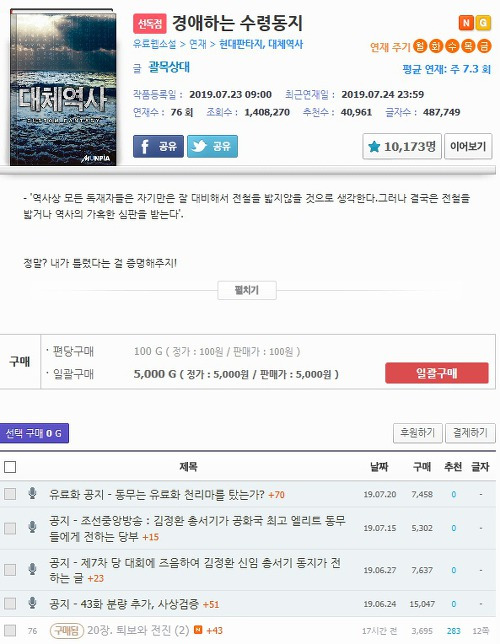Viewport: 500px width, 644px height.
Task: Click the 선독점 red badge
Action: coord(150,24)
